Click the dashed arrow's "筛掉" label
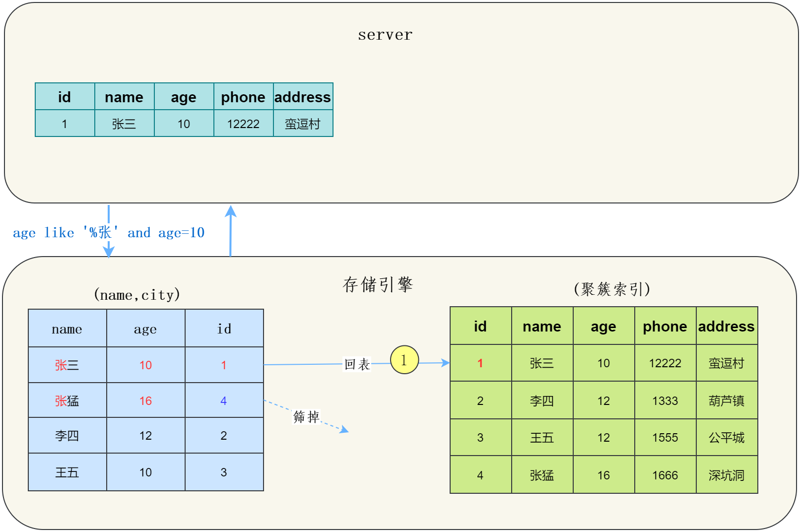 coord(306,417)
